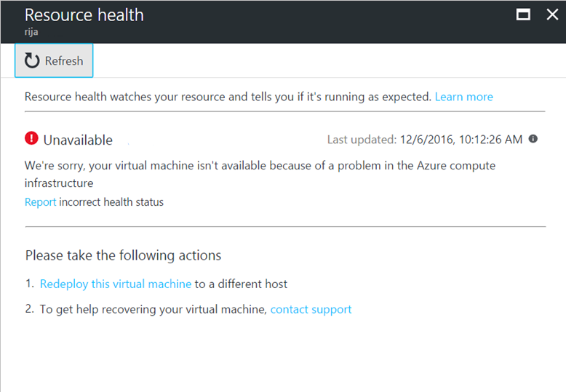Click the Azure compute infrastructure error message
Viewport: 566px width, 392px height.
(x=260, y=175)
